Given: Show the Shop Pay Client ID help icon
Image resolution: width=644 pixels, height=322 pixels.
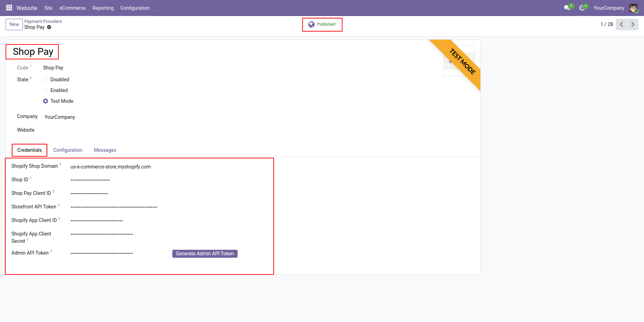Looking at the screenshot, I should (53, 191).
